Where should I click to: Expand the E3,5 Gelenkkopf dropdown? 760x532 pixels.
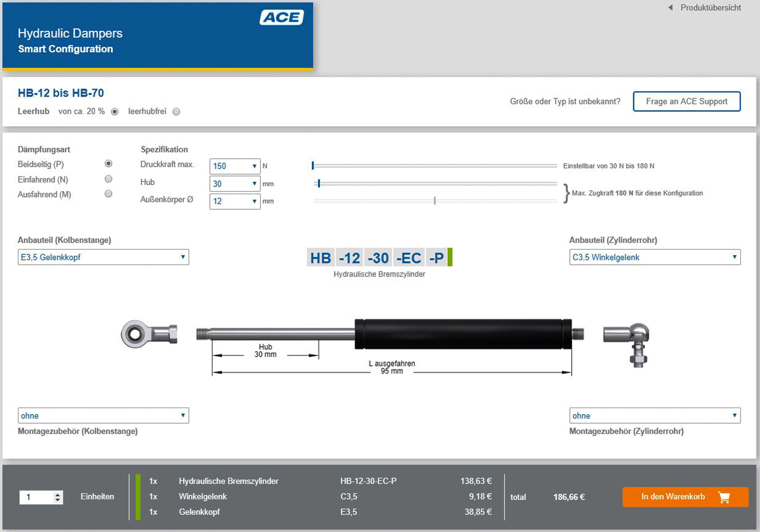[103, 257]
